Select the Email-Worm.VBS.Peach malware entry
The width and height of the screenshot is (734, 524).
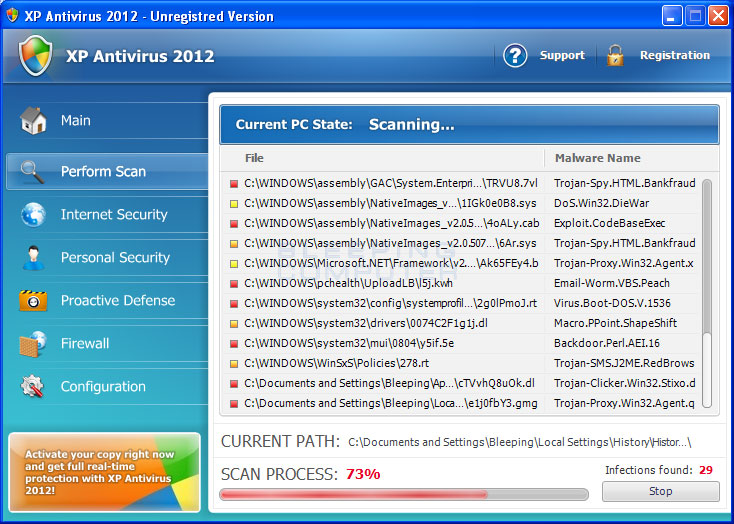click(612, 283)
